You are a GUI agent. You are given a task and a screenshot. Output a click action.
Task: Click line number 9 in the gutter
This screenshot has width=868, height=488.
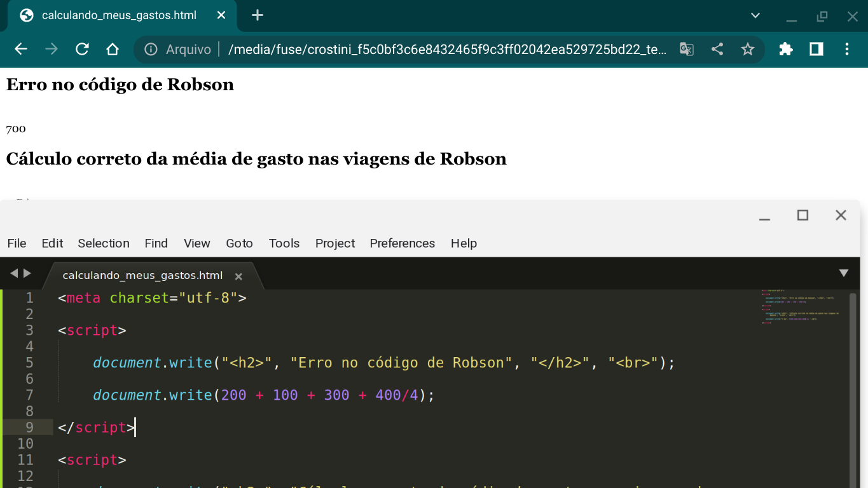(29, 427)
